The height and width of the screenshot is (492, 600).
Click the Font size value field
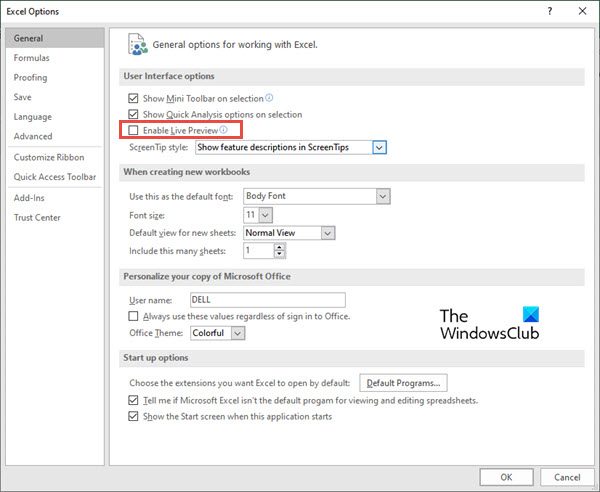point(251,215)
